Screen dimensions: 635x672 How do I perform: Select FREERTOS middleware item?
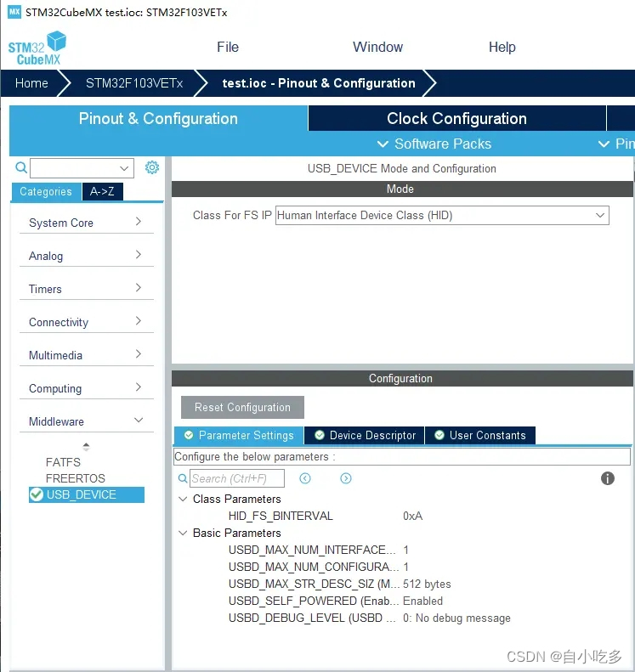coord(76,478)
